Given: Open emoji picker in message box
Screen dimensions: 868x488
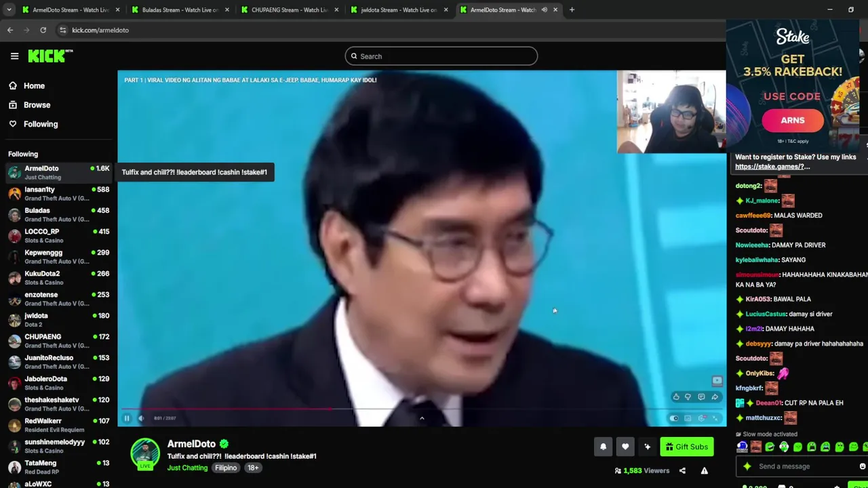Looking at the screenshot, I should click(862, 466).
